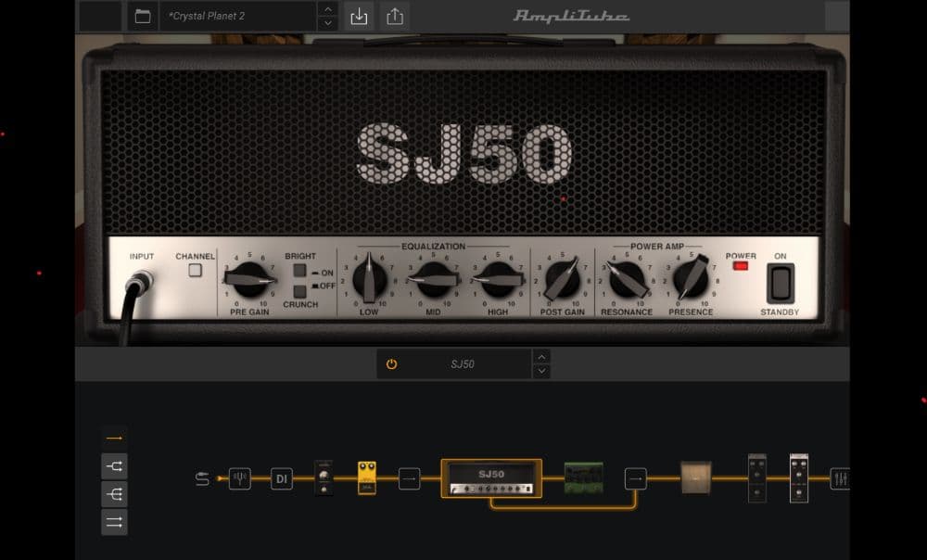Viewport: 927px width, 560px height.
Task: Toggle the SJ50 power bypass icon
Action: [x=392, y=363]
